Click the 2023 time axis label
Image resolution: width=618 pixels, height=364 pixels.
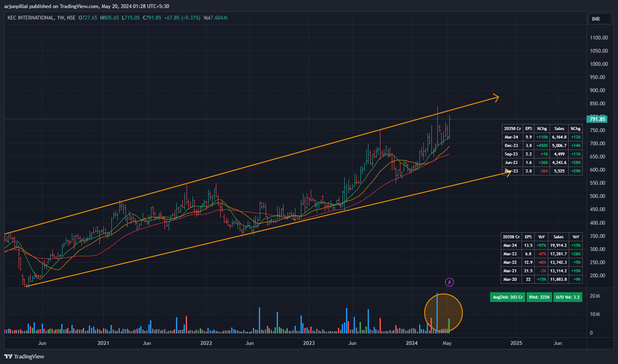309,343
